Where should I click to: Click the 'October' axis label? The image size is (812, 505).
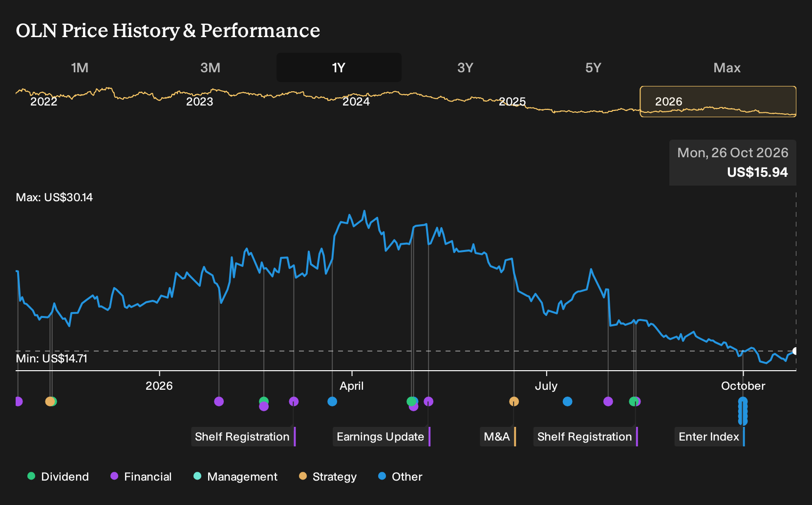tap(743, 386)
